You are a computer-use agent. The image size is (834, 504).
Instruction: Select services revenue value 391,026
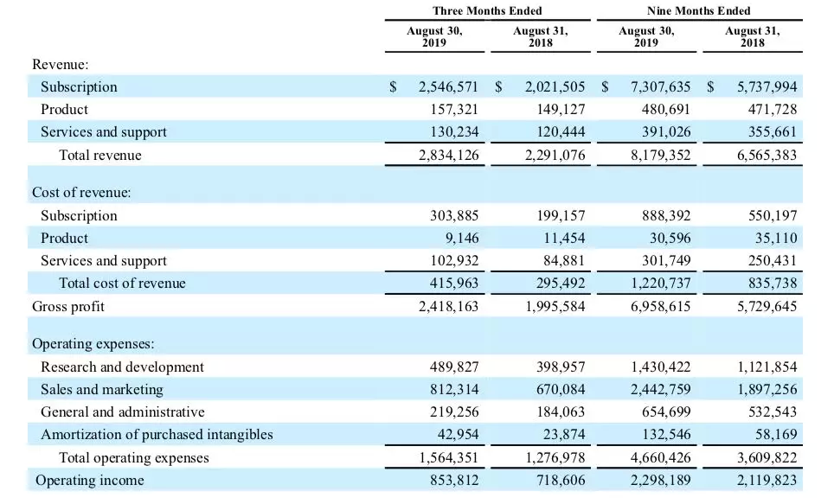(666, 132)
